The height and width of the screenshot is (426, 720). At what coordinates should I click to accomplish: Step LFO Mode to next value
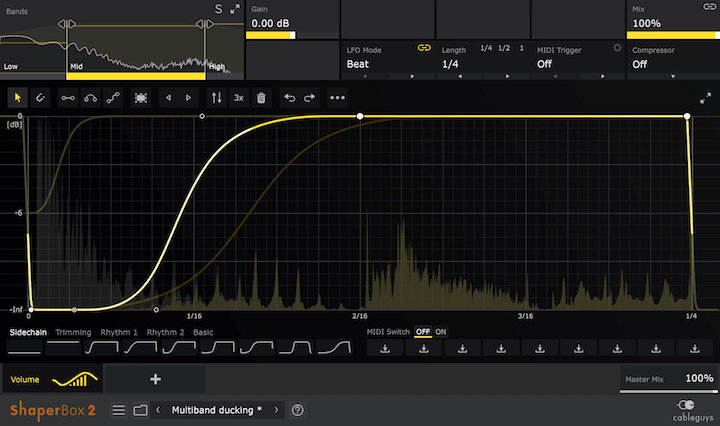pos(412,76)
